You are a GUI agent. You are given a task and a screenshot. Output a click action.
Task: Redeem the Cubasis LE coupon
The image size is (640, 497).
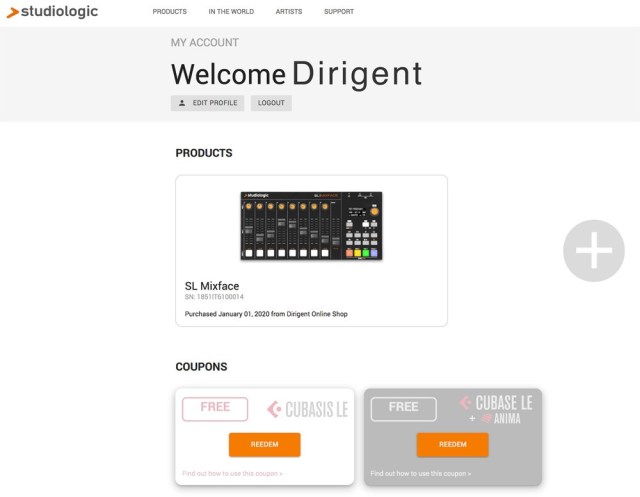point(264,444)
